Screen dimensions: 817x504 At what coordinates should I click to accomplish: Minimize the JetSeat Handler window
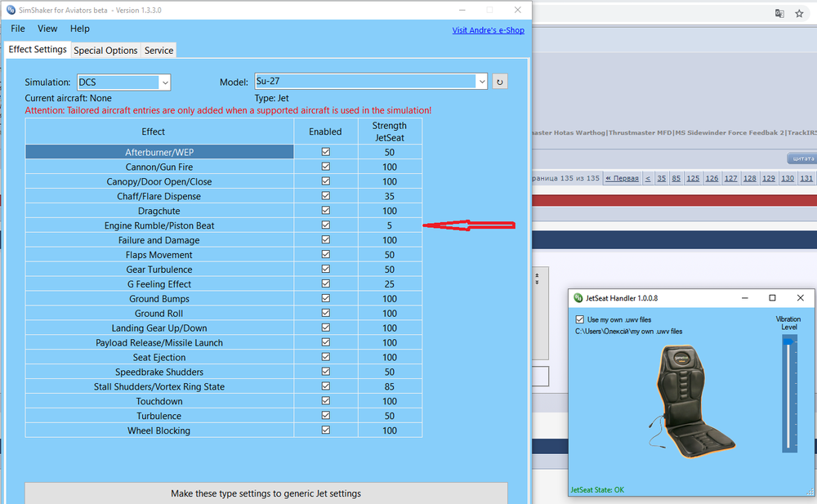pyautogui.click(x=744, y=298)
